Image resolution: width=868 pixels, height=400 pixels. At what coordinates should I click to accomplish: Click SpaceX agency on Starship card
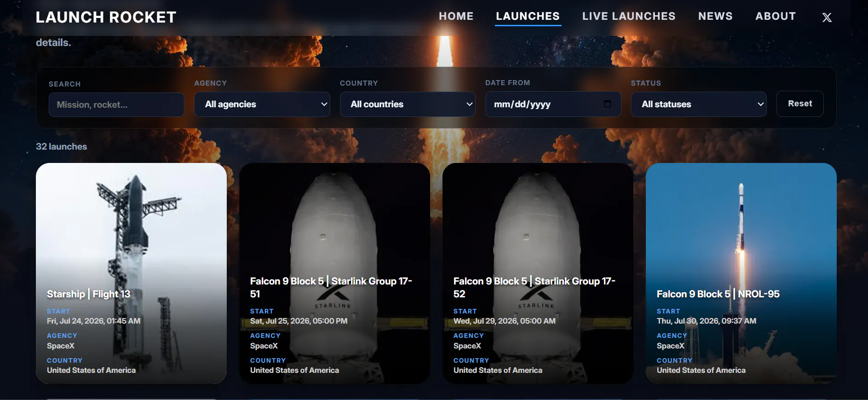point(60,346)
